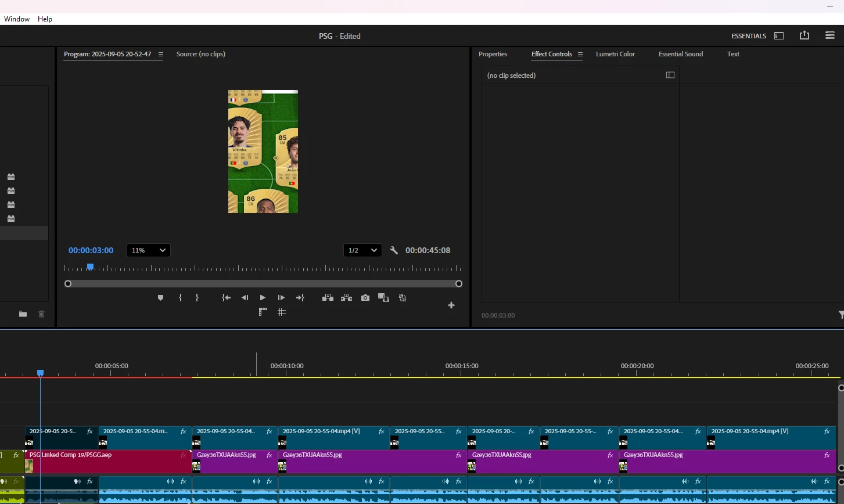Screen dimensions: 844x504
Task: Open the Window menu
Action: 17,19
